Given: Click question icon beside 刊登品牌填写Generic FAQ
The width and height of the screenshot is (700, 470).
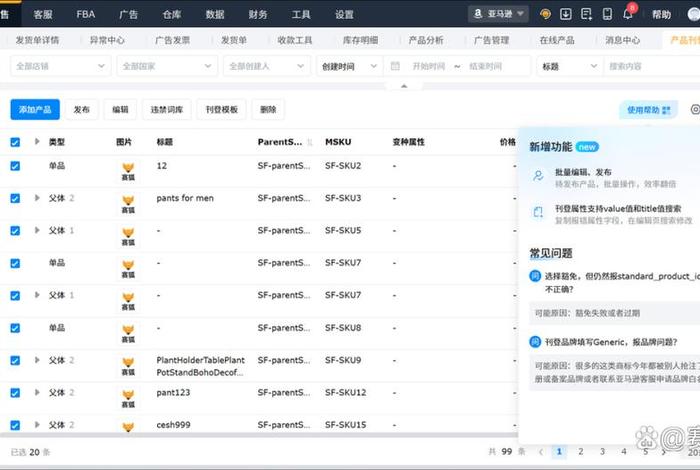Looking at the screenshot, I should click(x=535, y=342).
